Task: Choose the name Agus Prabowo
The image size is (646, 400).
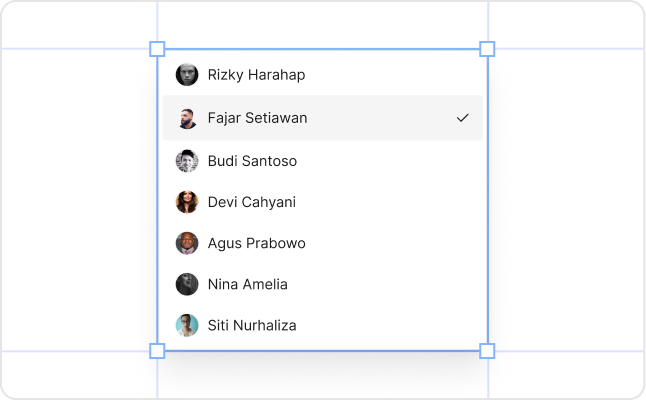Action: coord(256,243)
